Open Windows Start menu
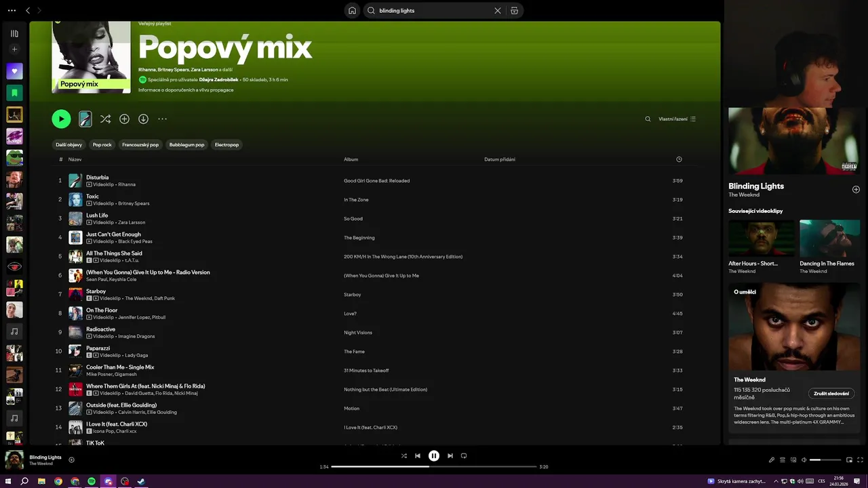 pyautogui.click(x=8, y=481)
